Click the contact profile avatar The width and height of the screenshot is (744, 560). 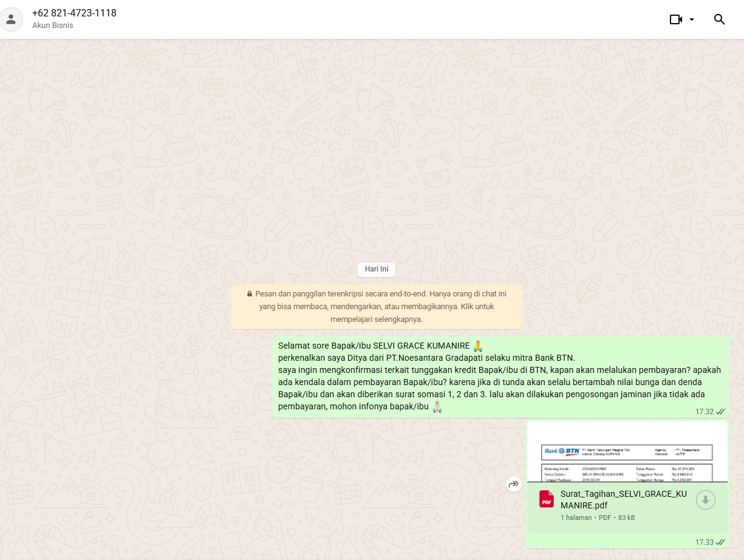[x=11, y=19]
